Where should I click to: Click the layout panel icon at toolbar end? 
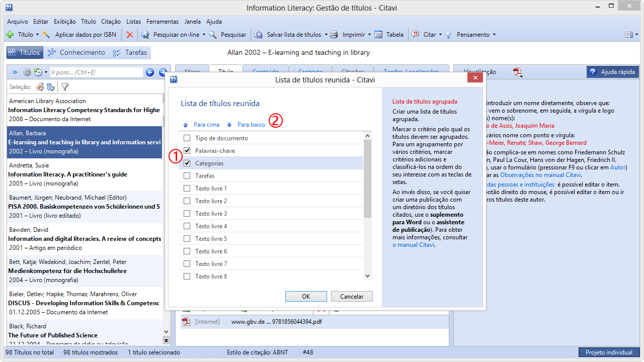(628, 35)
